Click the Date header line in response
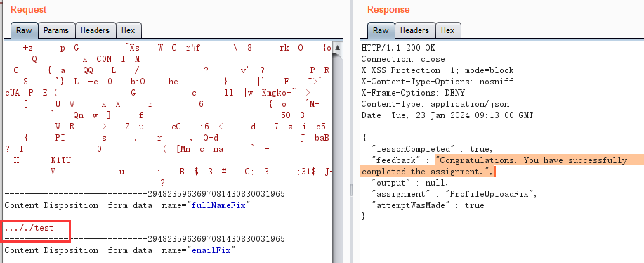 click(x=447, y=115)
